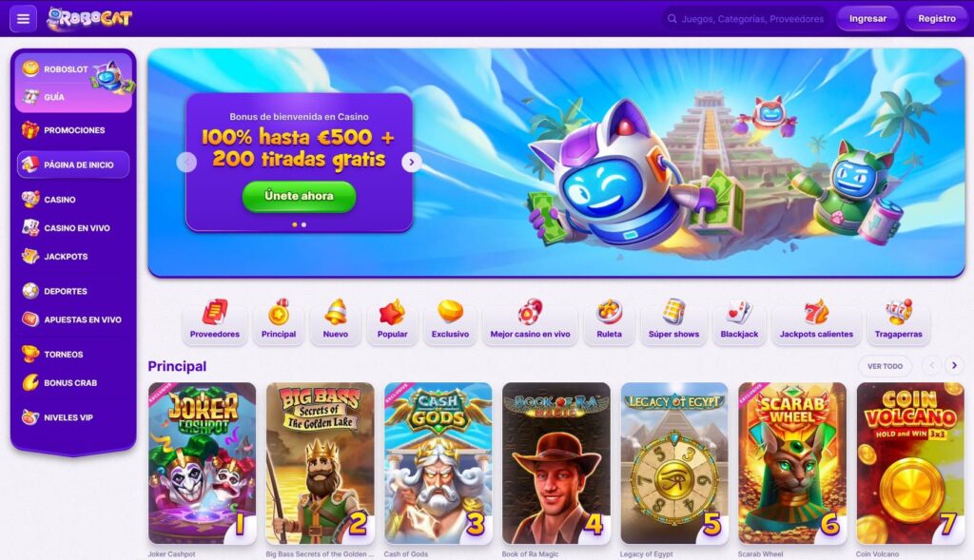Screen dimensions: 974x560
Task: Select the Proveedores category icon
Action: [215, 312]
